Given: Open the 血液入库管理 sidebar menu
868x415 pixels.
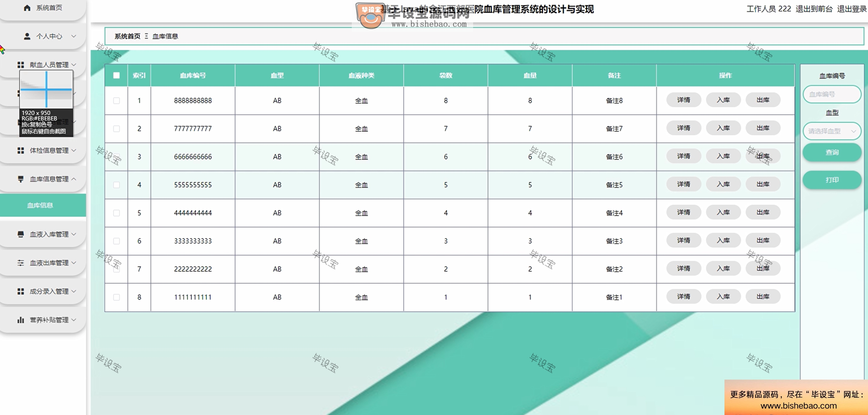Looking at the screenshot, I should coord(43,234).
